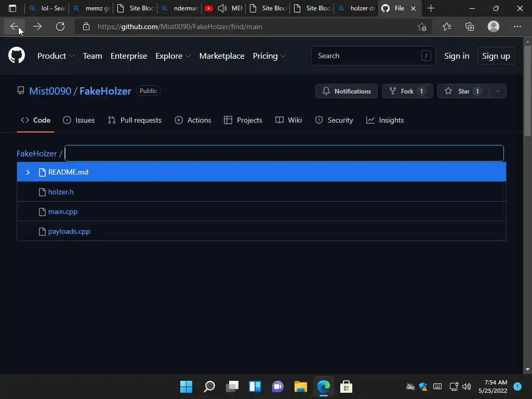Go forward with the browser forward arrow

pos(37,26)
